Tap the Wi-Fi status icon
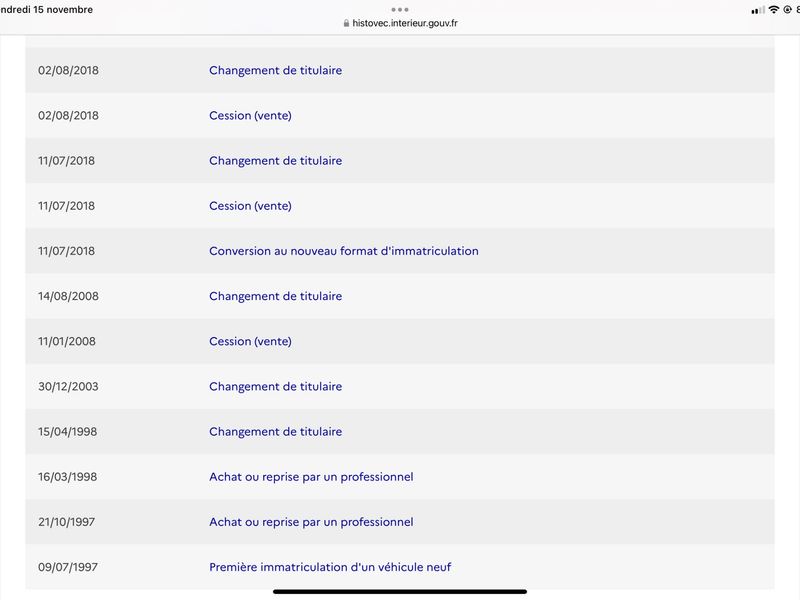The image size is (800, 600). pyautogui.click(x=773, y=10)
